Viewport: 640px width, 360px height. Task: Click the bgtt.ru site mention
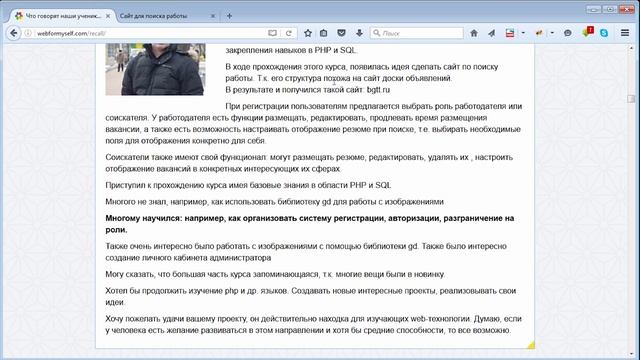coord(378,90)
